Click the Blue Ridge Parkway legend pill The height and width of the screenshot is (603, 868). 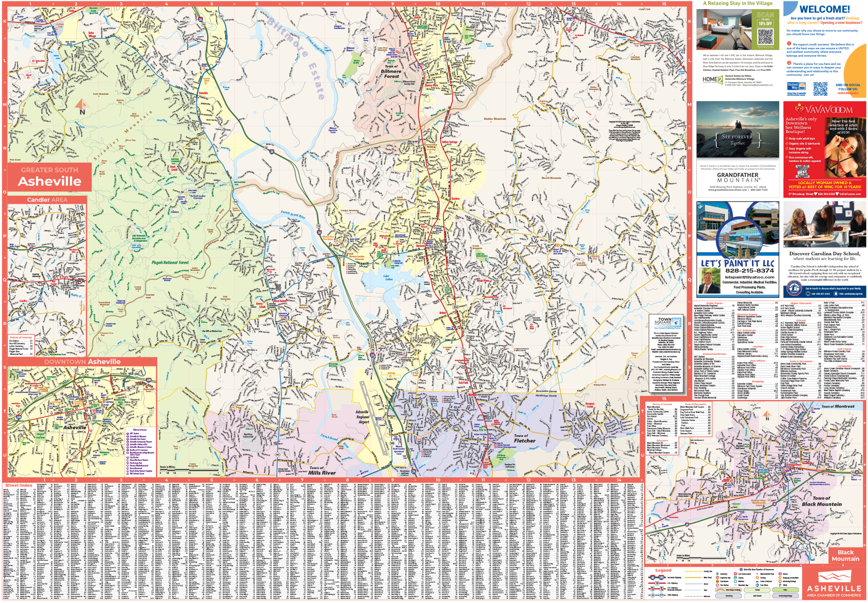coord(728,590)
